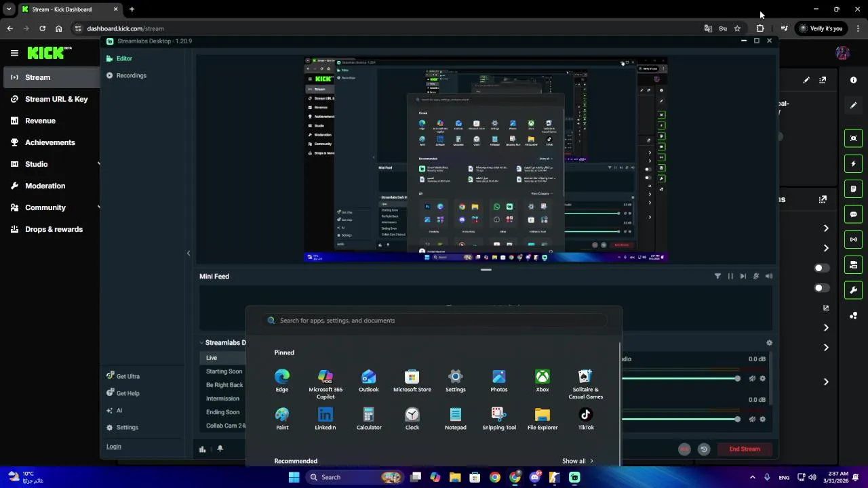Mute the second audio mixer source

pos(752,420)
